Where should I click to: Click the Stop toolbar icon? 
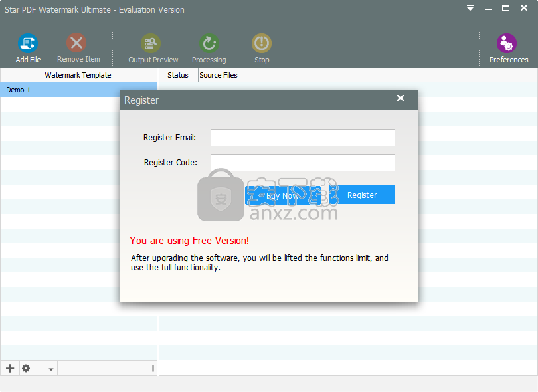tap(262, 43)
